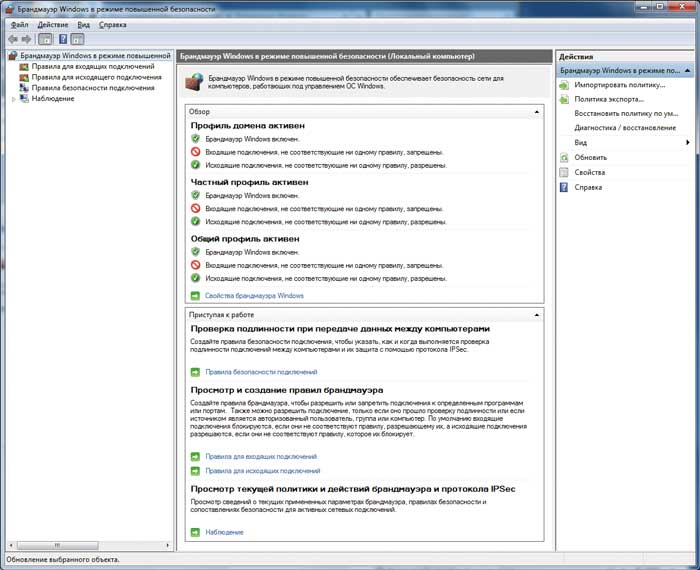Open the Свойства брандмауэра Windows link
Screen dimensions: 700x570
254,296
